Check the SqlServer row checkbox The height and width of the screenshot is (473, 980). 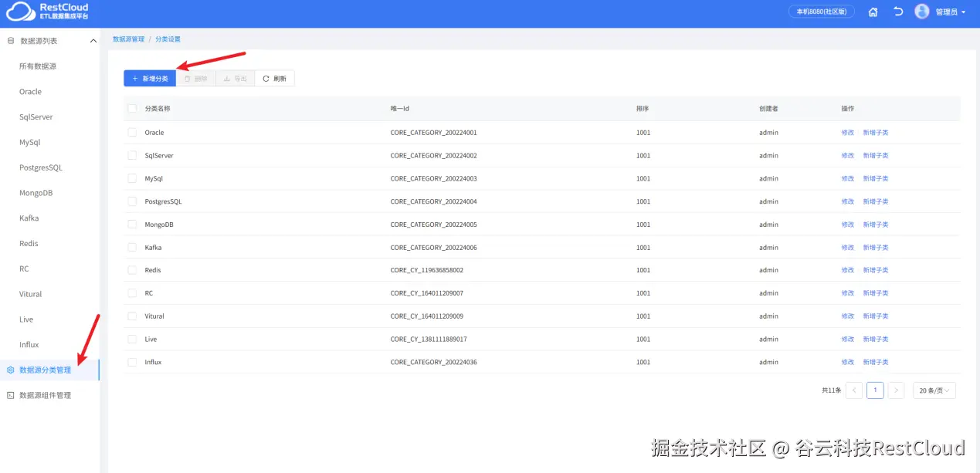pos(132,156)
